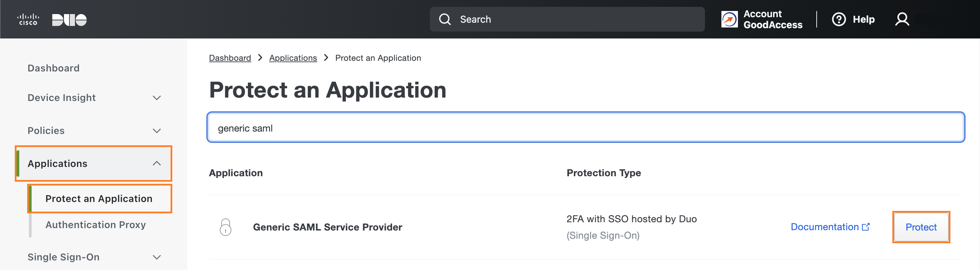This screenshot has height=270, width=980.
Task: Click the Cisco logo in header
Action: point(28,19)
